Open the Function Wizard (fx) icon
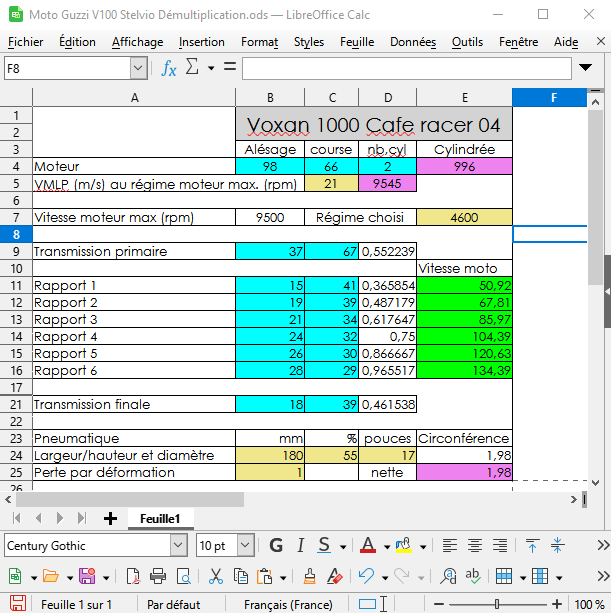The width and height of the screenshot is (611, 613). pos(169,68)
